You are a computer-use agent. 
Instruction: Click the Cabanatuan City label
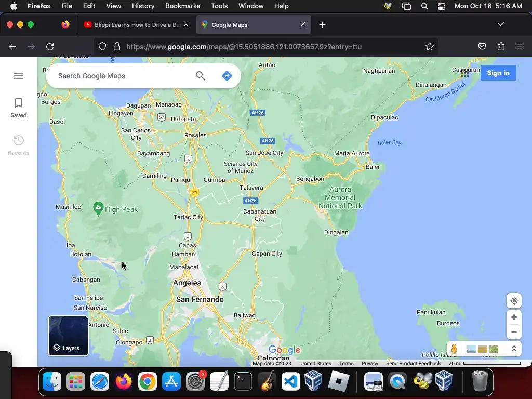coord(260,215)
